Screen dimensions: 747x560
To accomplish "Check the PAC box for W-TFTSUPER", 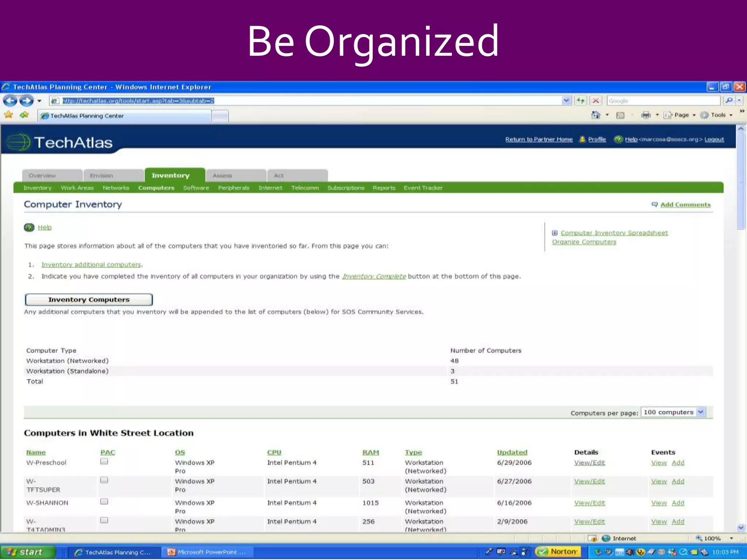I will pos(104,480).
